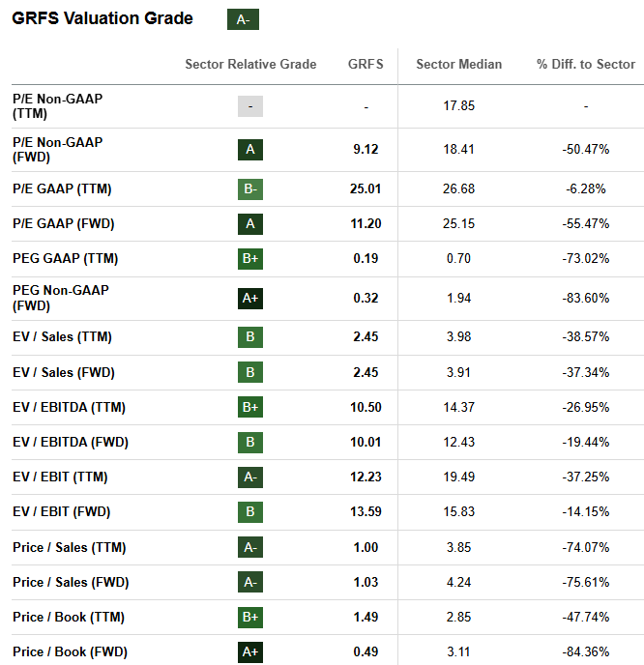Click the A grade badge for P/E Non-GAAP (FWD)
Image resolution: width=644 pixels, height=665 pixels.
250,150
